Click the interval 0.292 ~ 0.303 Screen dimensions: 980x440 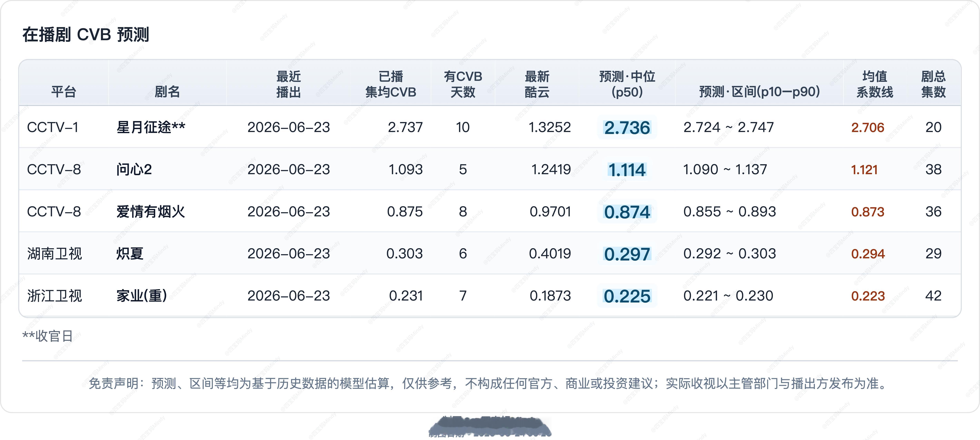(x=729, y=253)
